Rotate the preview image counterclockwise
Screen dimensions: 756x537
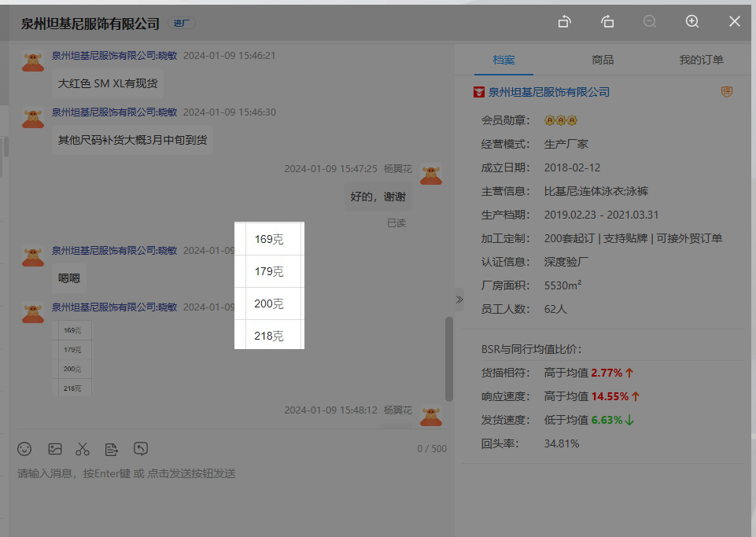(565, 22)
